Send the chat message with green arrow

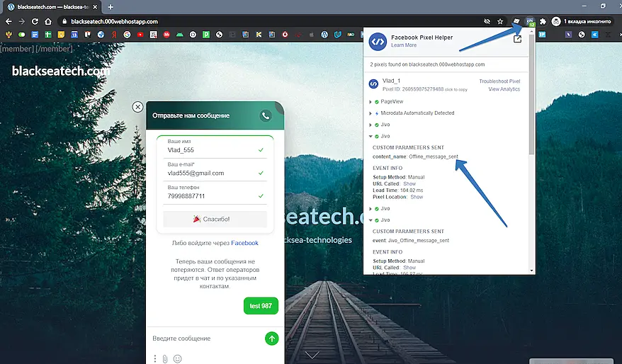coord(272,339)
